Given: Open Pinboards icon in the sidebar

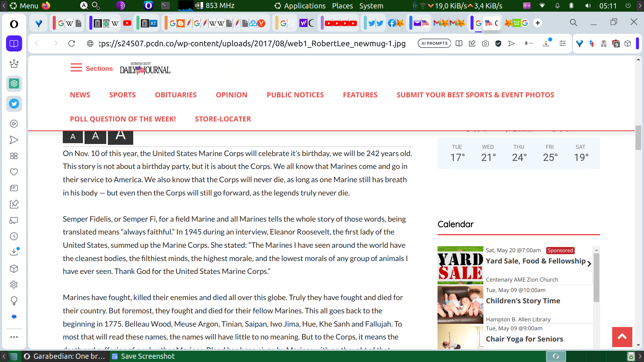Looking at the screenshot, I should tap(14, 204).
